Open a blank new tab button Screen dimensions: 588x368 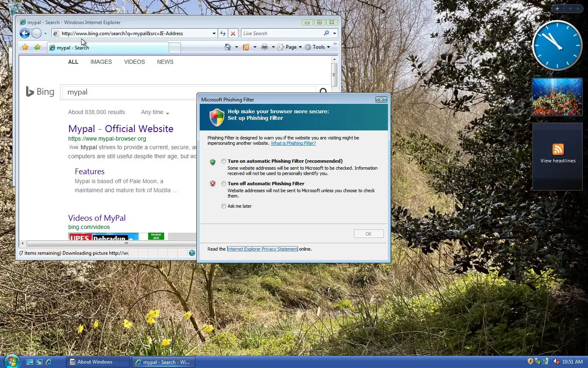click(175, 48)
